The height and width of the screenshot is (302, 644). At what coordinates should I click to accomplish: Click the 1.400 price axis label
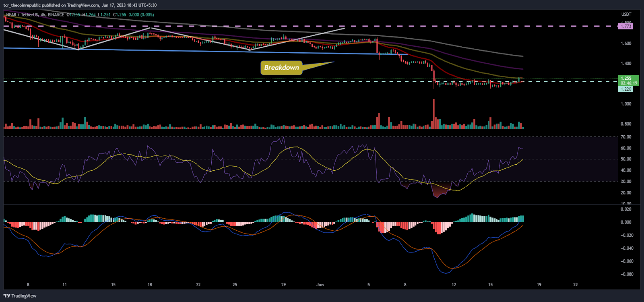(626, 64)
